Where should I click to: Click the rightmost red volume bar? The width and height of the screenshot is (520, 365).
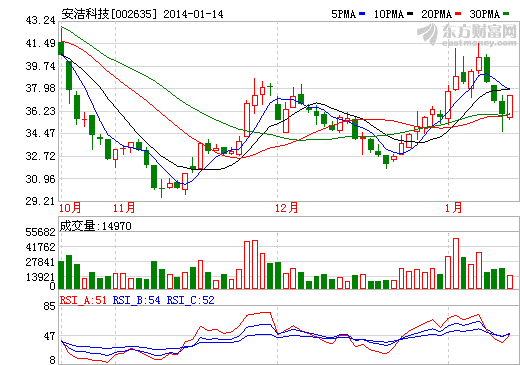[x=510, y=282]
